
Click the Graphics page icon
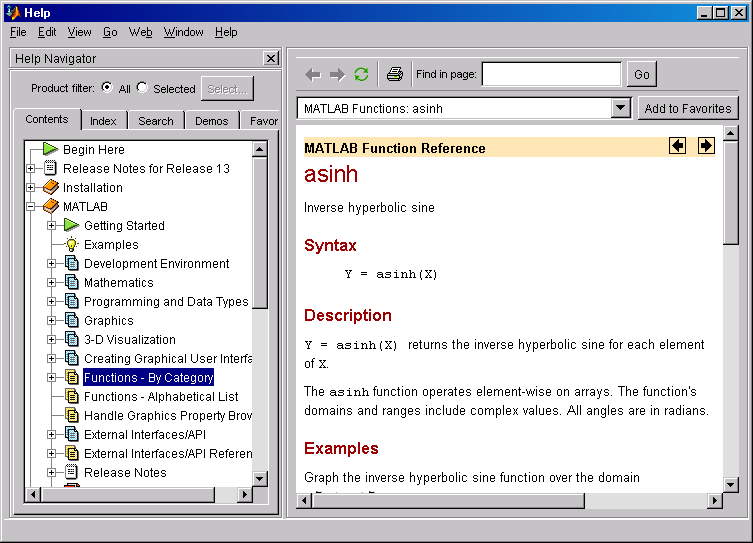72,320
